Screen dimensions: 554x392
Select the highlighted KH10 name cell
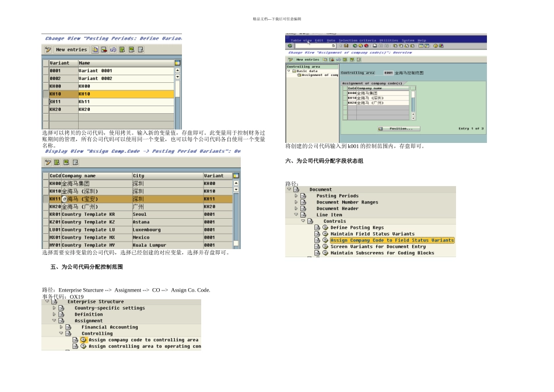click(x=126, y=94)
